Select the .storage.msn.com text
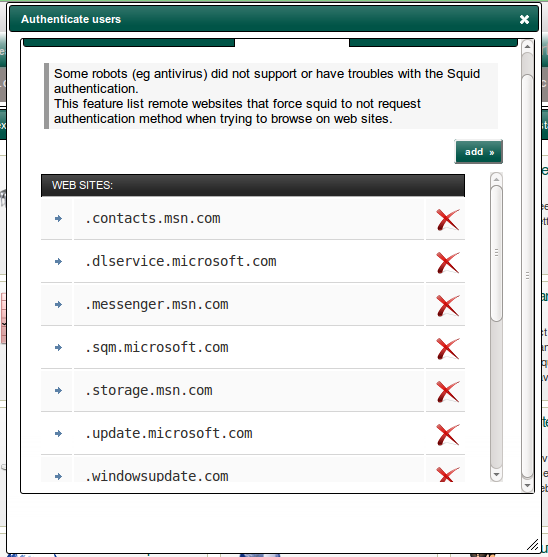This screenshot has width=548, height=557. click(148, 390)
